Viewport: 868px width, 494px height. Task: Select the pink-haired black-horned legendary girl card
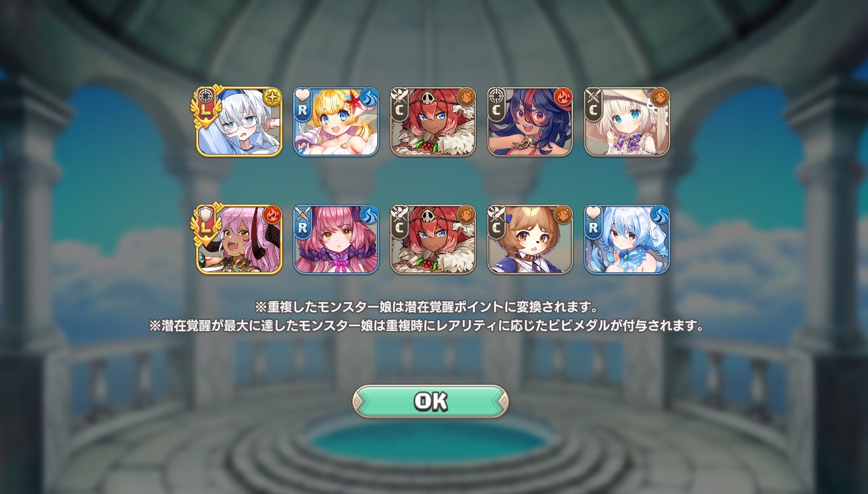pyautogui.click(x=239, y=239)
